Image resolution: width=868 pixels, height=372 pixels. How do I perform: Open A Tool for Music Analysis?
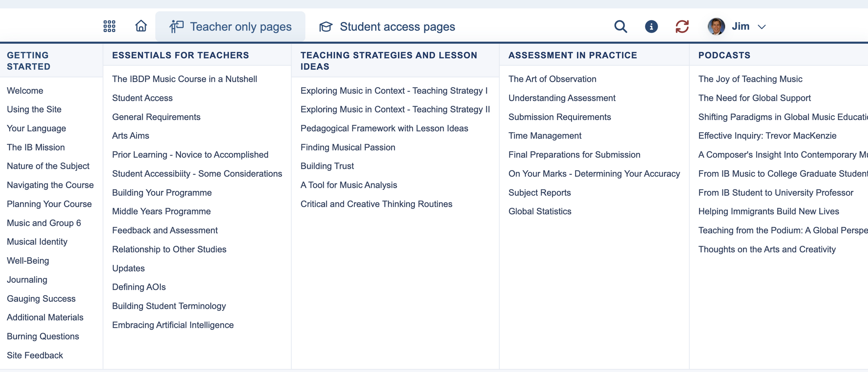click(349, 185)
